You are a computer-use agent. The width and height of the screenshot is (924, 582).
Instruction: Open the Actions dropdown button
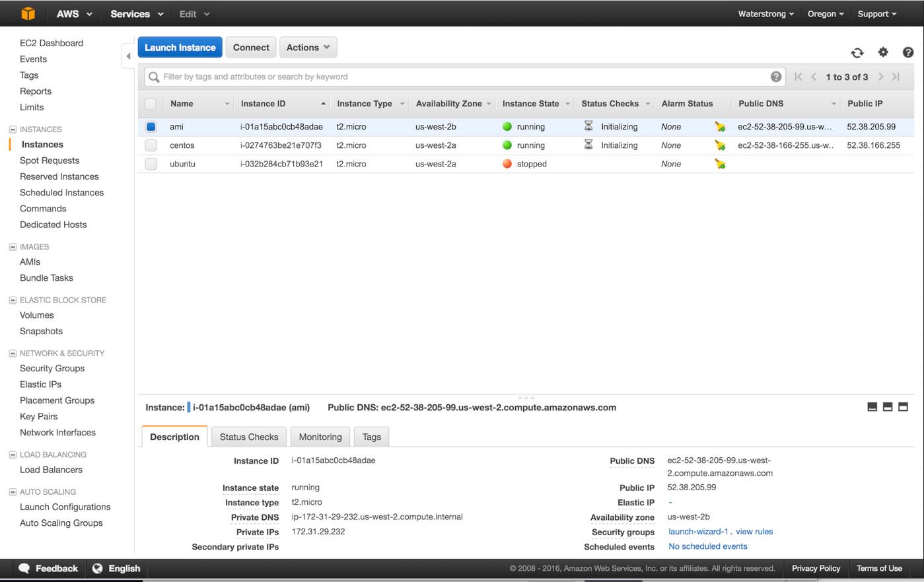[x=308, y=48]
